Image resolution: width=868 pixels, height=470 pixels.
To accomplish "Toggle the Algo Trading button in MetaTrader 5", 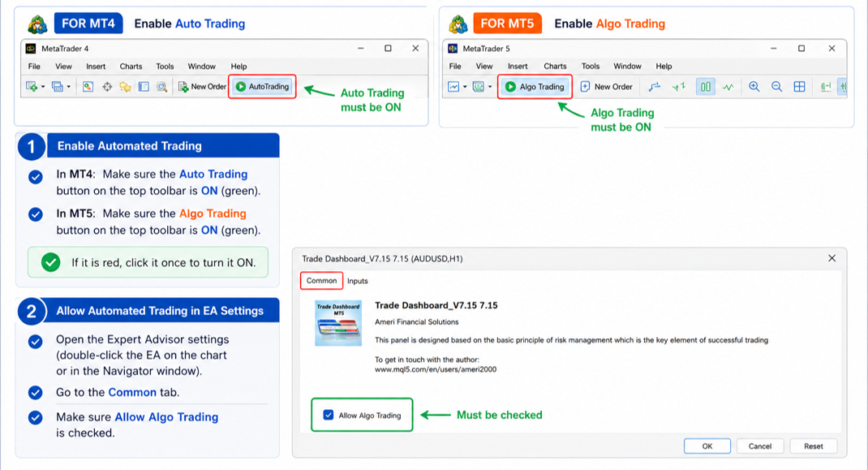I will [535, 87].
